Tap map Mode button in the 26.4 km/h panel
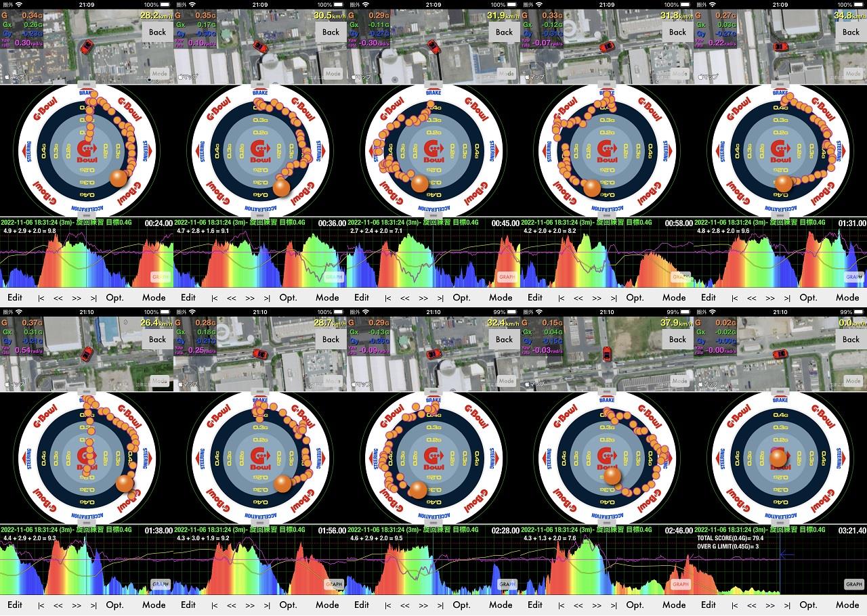 click(x=160, y=381)
